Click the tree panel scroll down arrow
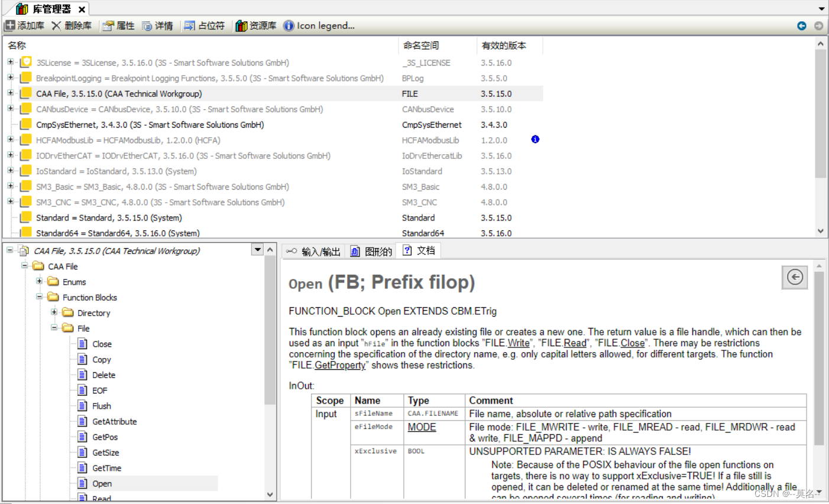Screen dimensions: 829x504 point(270,495)
